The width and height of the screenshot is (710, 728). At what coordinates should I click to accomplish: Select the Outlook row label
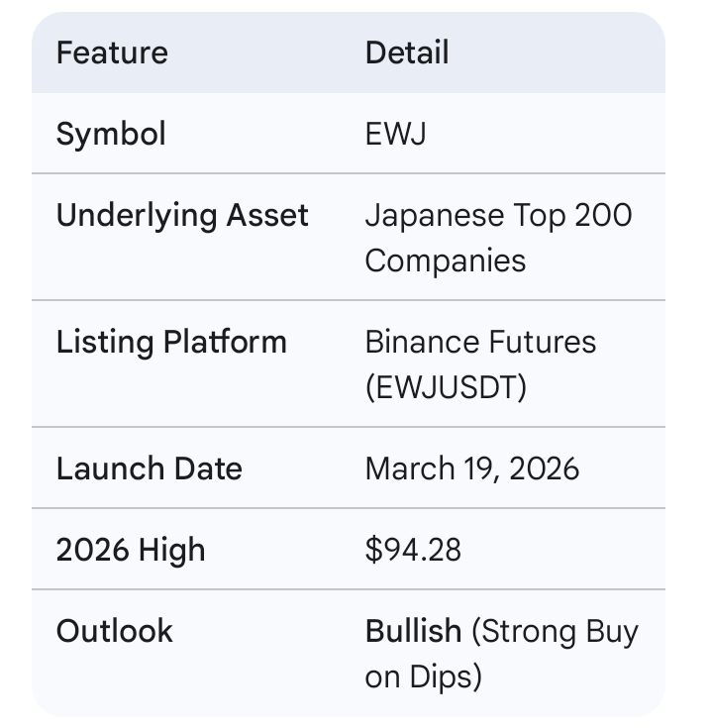(115, 631)
